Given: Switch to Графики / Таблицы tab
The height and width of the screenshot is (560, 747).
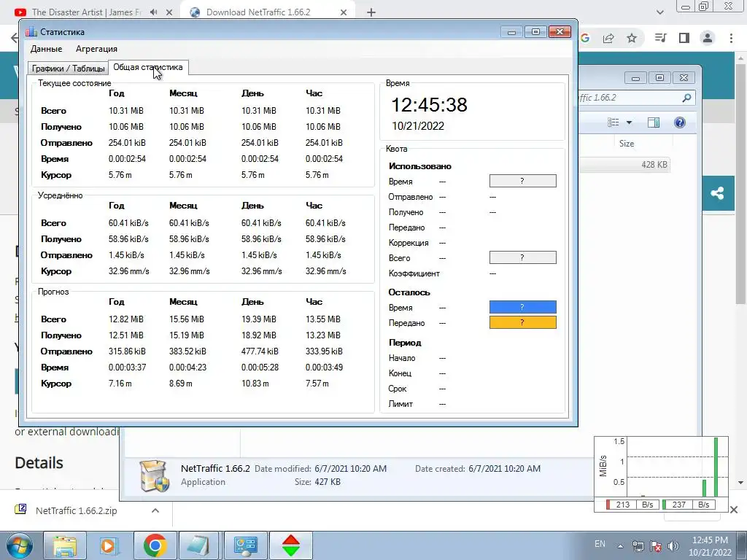Looking at the screenshot, I should click(68, 68).
